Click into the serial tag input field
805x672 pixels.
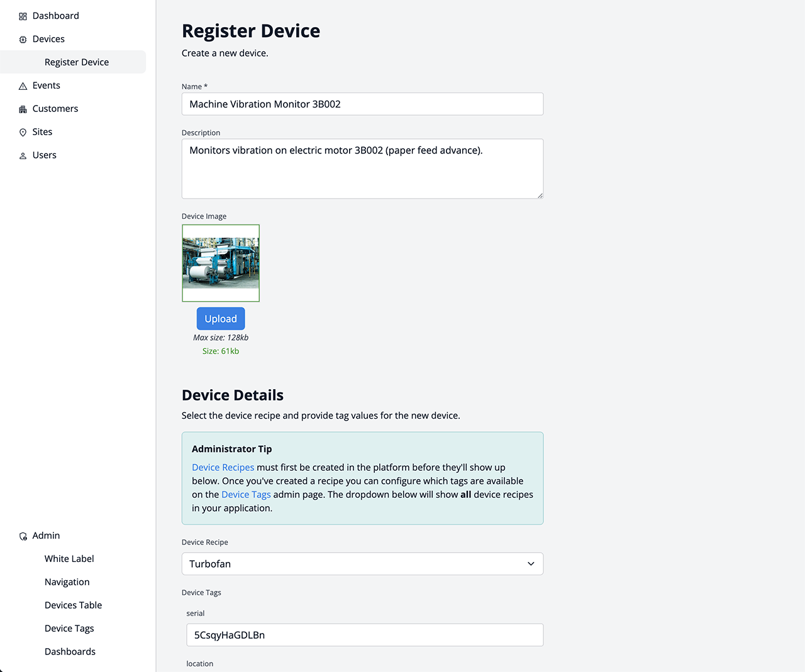[365, 635]
